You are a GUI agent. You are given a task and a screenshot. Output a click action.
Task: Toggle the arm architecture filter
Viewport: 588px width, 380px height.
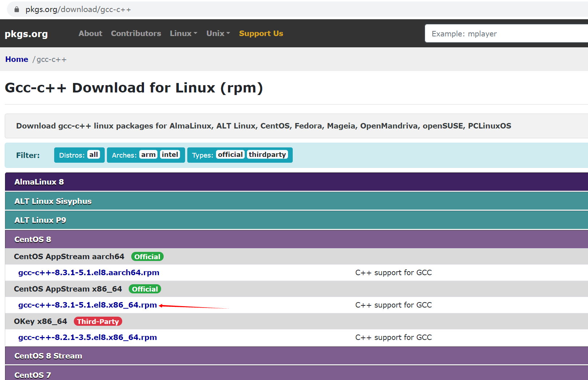tap(148, 155)
